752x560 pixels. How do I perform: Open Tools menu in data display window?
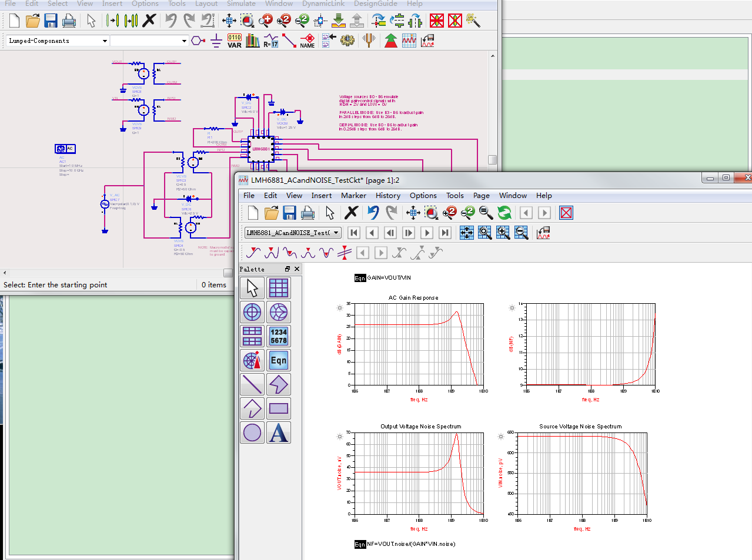coord(455,196)
